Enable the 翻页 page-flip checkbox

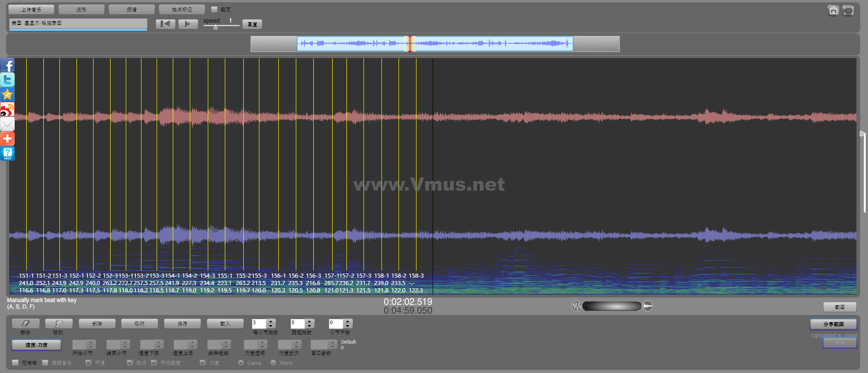click(214, 9)
